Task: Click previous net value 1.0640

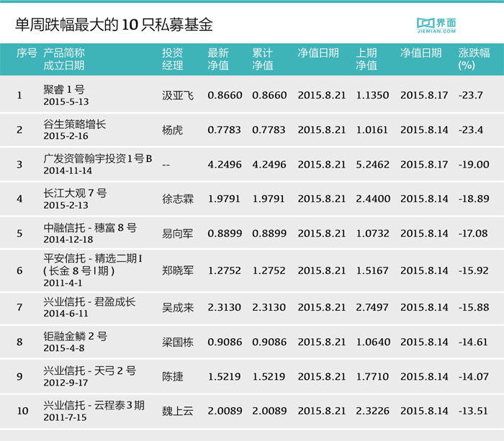Action: click(373, 342)
